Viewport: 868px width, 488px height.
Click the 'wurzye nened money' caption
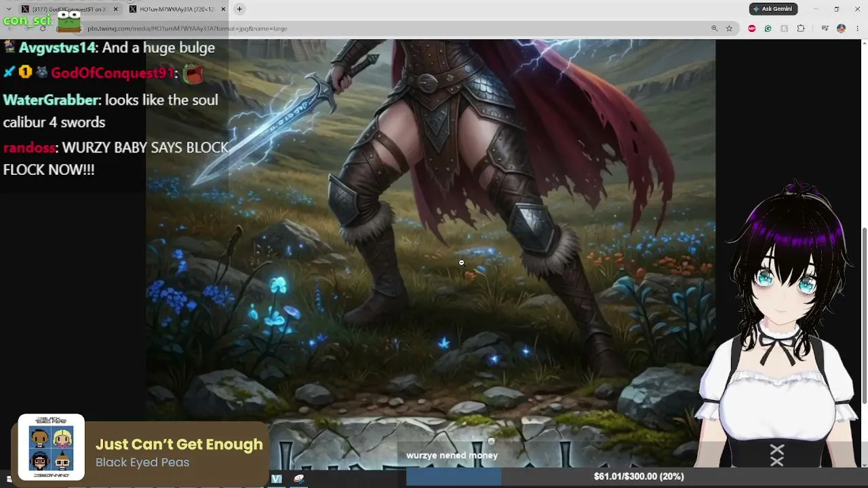click(452, 455)
